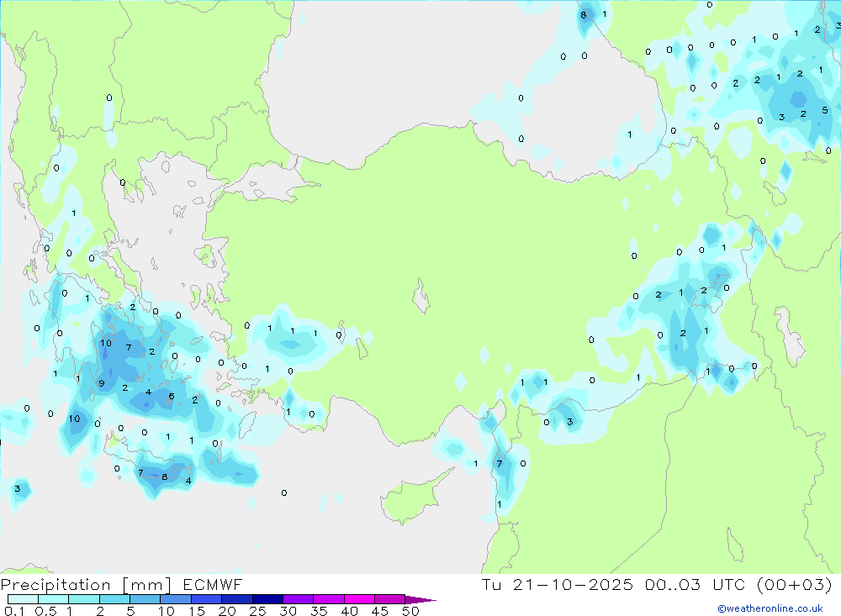Image resolution: width=841 pixels, height=616 pixels.
Task: Click the 35–40 mm purple legend swatch
Action: [329, 599]
